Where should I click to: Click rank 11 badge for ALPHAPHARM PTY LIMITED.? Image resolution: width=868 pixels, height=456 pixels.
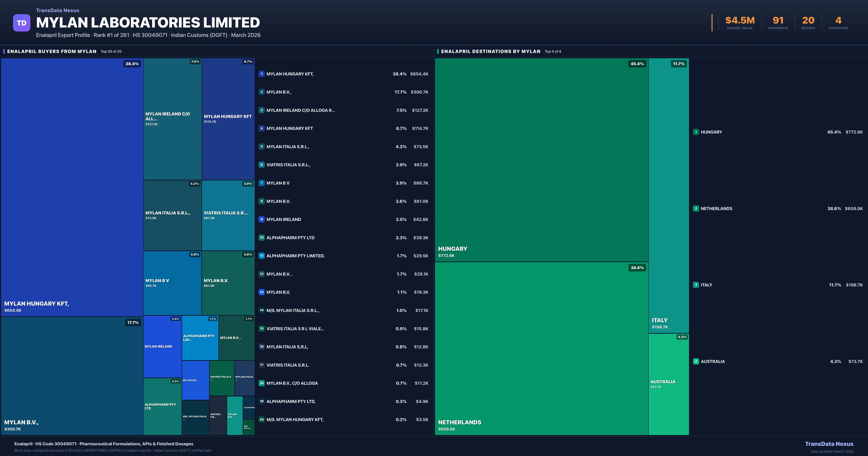[x=261, y=256]
